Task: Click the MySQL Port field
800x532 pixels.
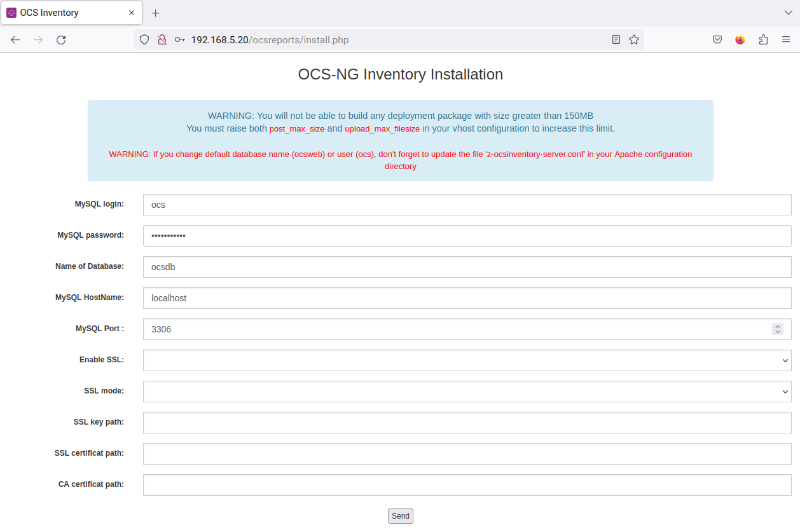Action: (467, 329)
